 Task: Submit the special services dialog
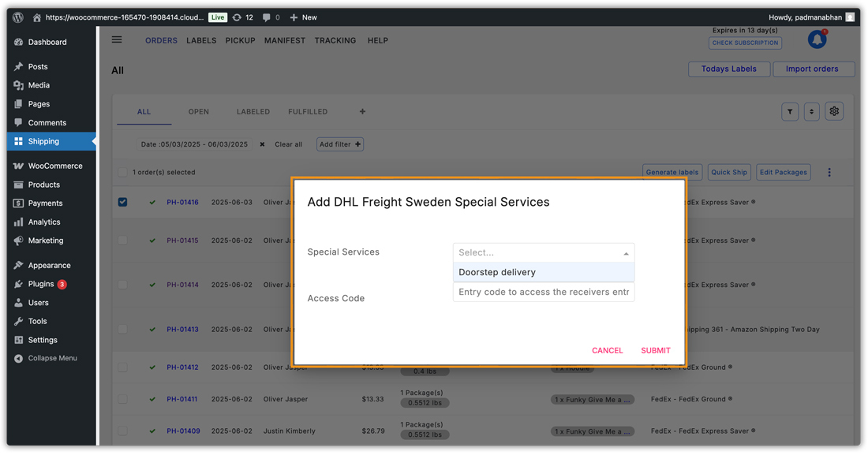(656, 350)
